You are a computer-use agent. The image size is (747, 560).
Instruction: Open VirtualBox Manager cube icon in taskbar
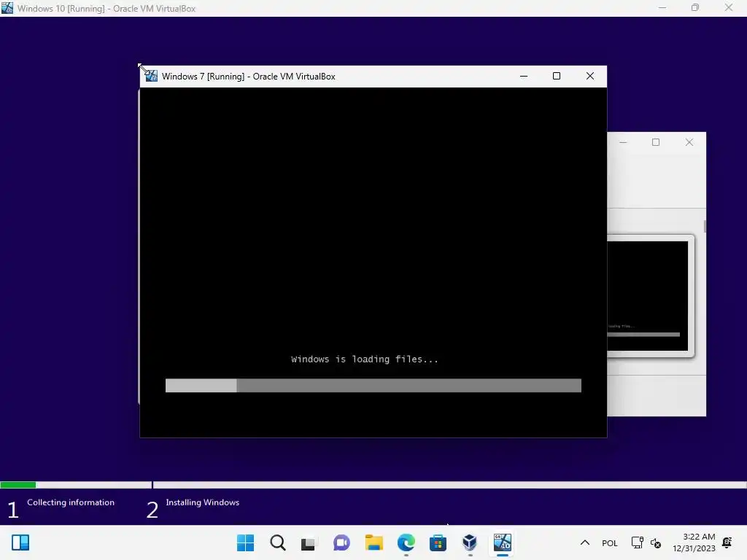(470, 542)
